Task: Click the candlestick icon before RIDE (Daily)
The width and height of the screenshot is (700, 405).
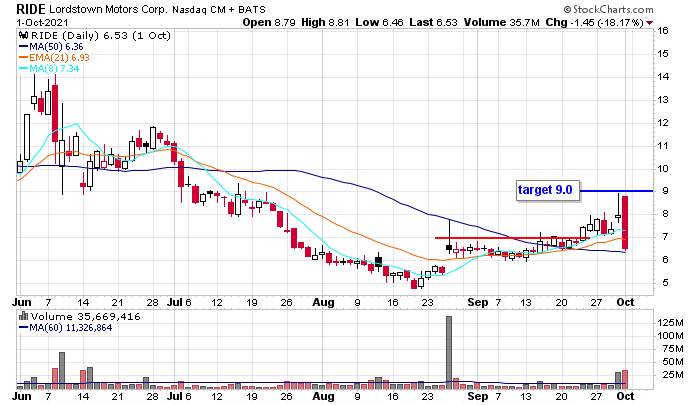Action: point(23,36)
